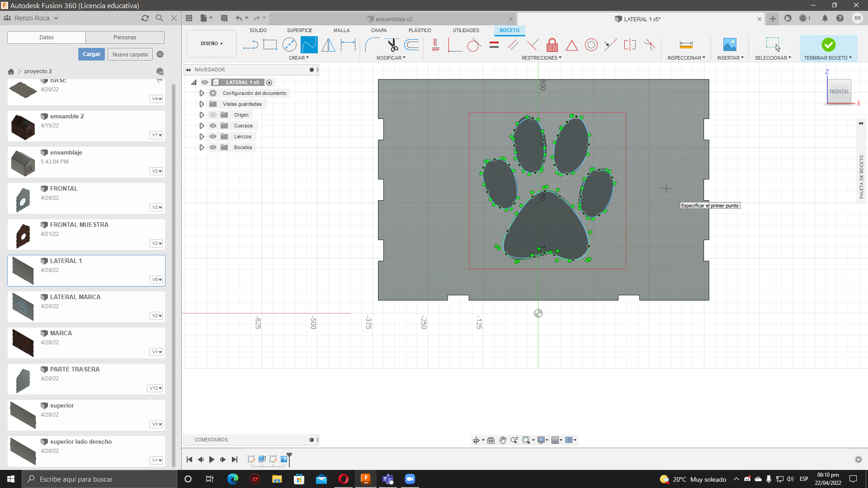868x488 pixels.
Task: Open version dropdown V5 of LATERAL 1
Action: point(156,280)
